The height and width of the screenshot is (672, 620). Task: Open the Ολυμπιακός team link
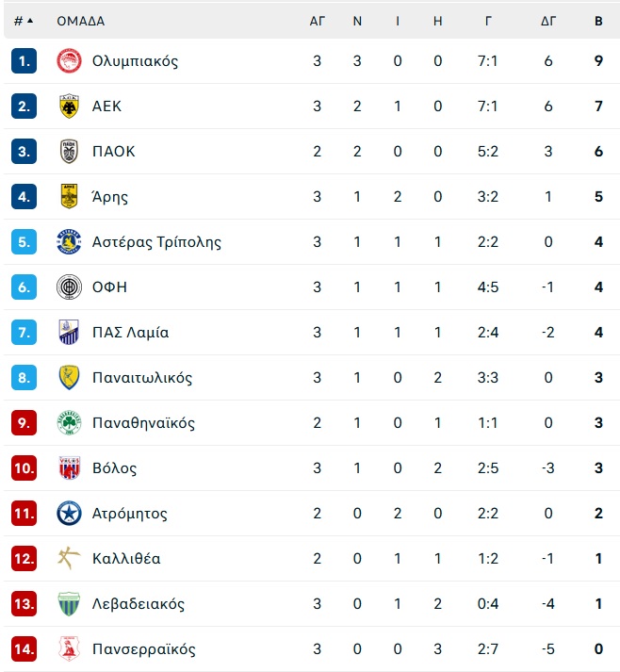135,61
